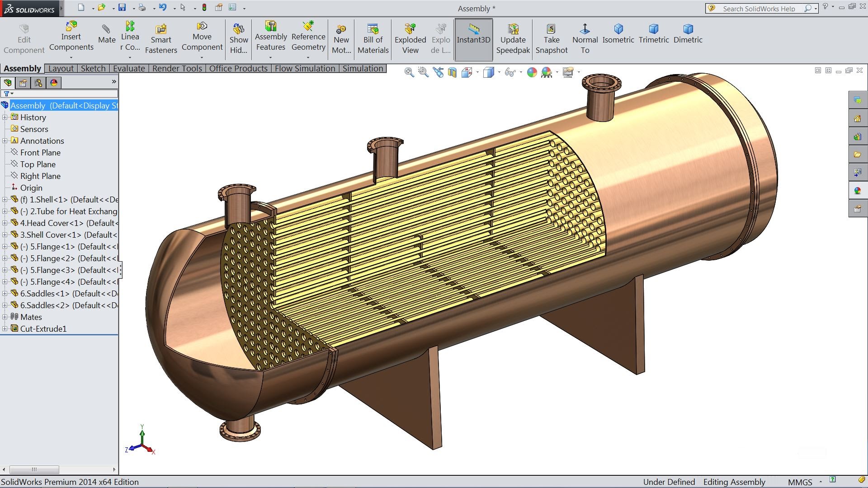Open the Flow Simulation tab
The width and height of the screenshot is (868, 488).
tap(305, 68)
